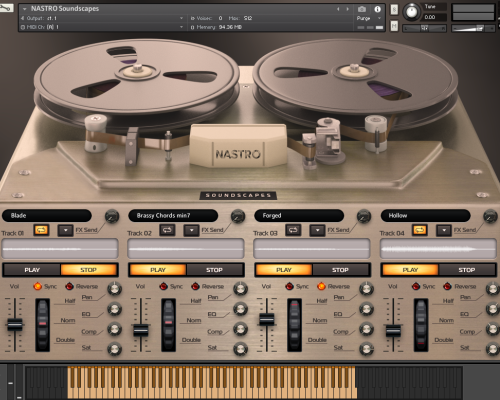
Task: Click STOP on Track 01
Action: click(x=89, y=270)
